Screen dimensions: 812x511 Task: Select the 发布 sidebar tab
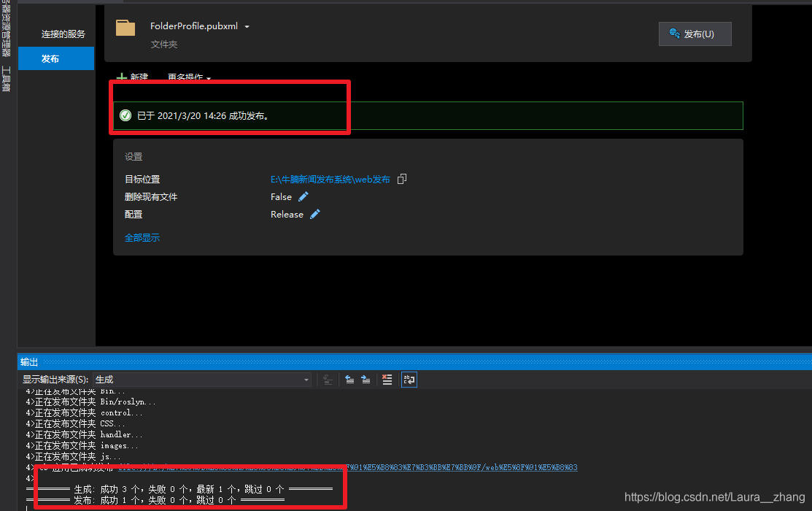56,58
